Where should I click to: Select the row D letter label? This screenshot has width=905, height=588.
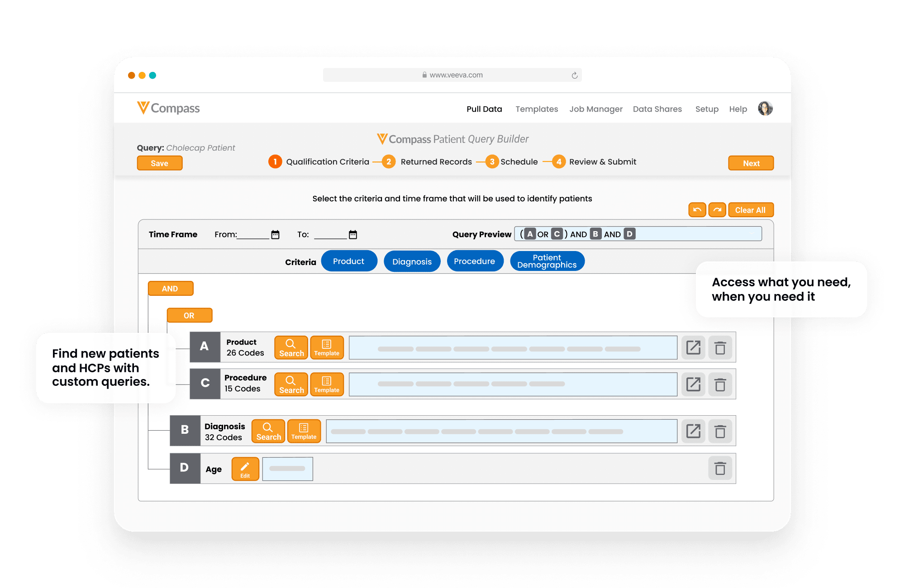click(x=185, y=468)
